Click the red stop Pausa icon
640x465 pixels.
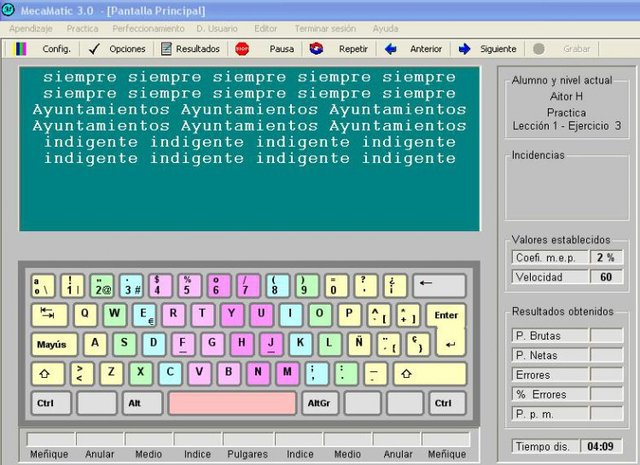point(242,49)
